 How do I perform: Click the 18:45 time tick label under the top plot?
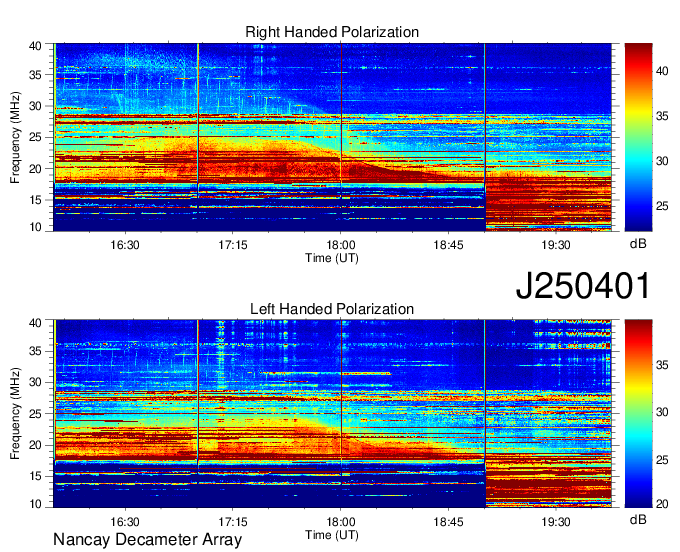(x=448, y=245)
